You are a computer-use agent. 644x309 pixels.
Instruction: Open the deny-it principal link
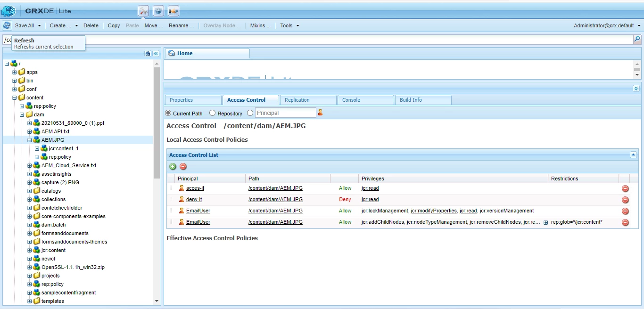[x=194, y=199]
